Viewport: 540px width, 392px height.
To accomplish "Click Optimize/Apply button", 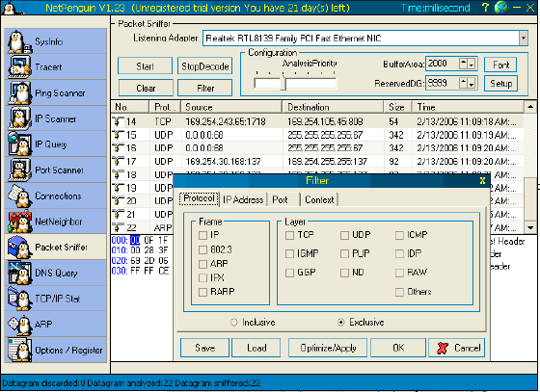I will pyautogui.click(x=328, y=348).
